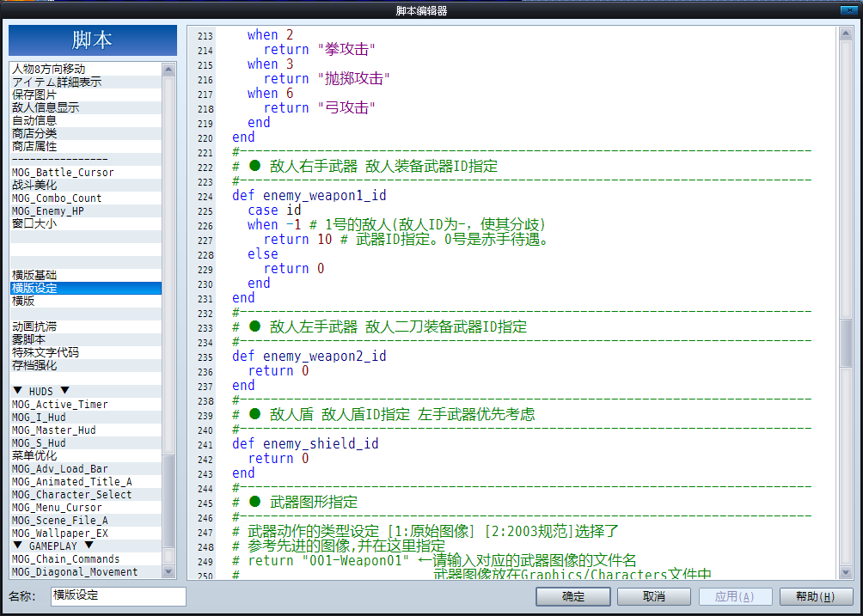Select script MOG_Master_Hud
The height and width of the screenshot is (616, 863).
(x=86, y=430)
